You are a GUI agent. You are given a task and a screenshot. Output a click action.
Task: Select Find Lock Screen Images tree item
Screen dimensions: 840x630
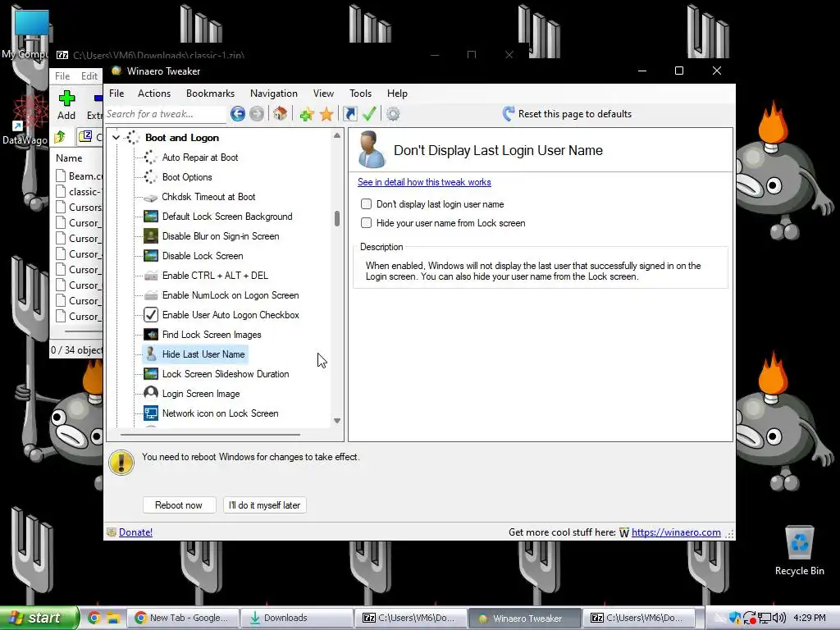(x=212, y=335)
